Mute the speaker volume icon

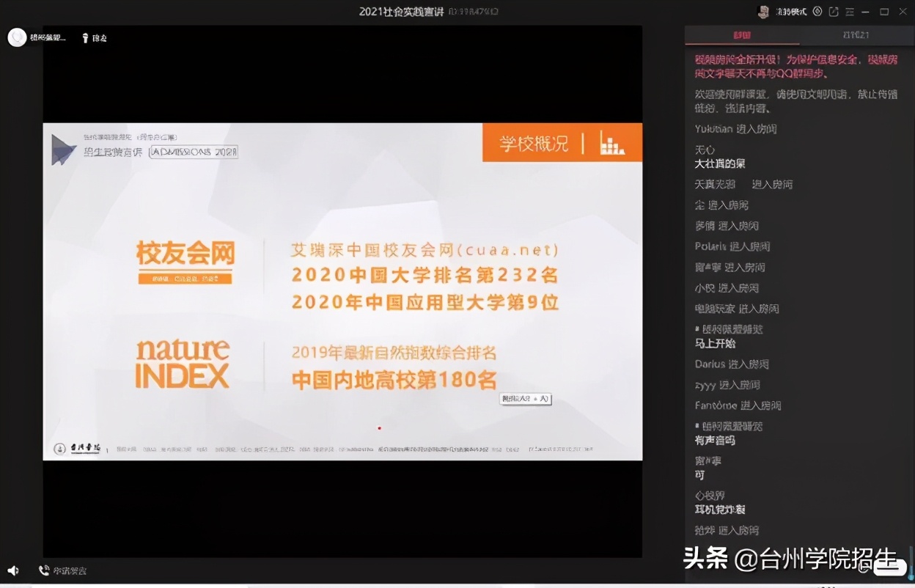12,570
